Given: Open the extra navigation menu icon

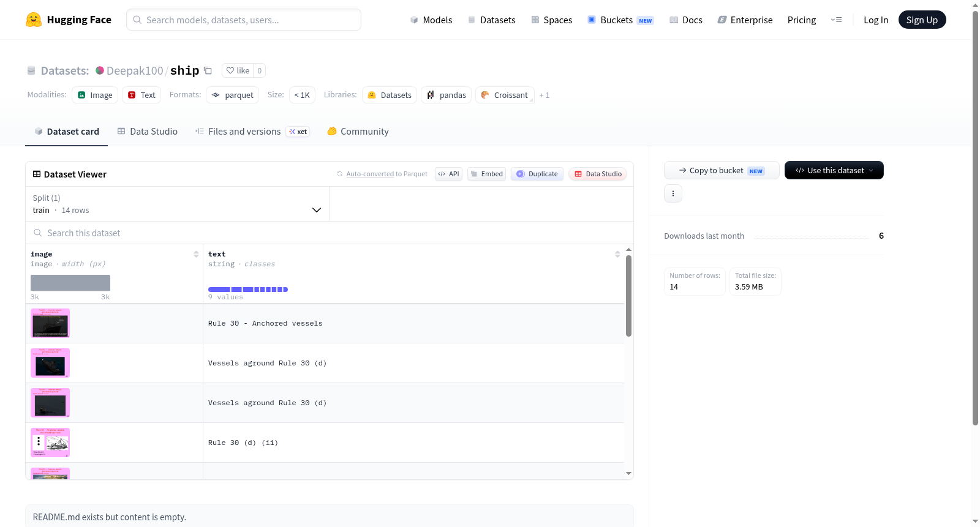Looking at the screenshot, I should (x=836, y=20).
